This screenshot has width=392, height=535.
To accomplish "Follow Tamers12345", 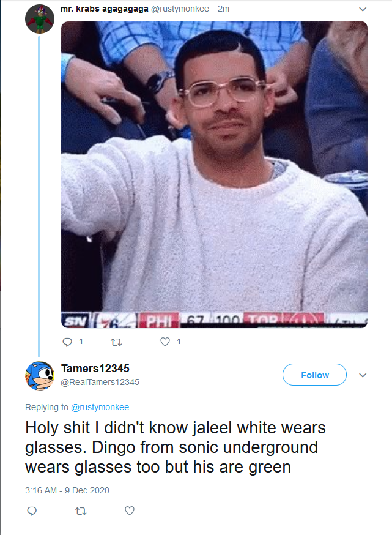I will [x=314, y=375].
